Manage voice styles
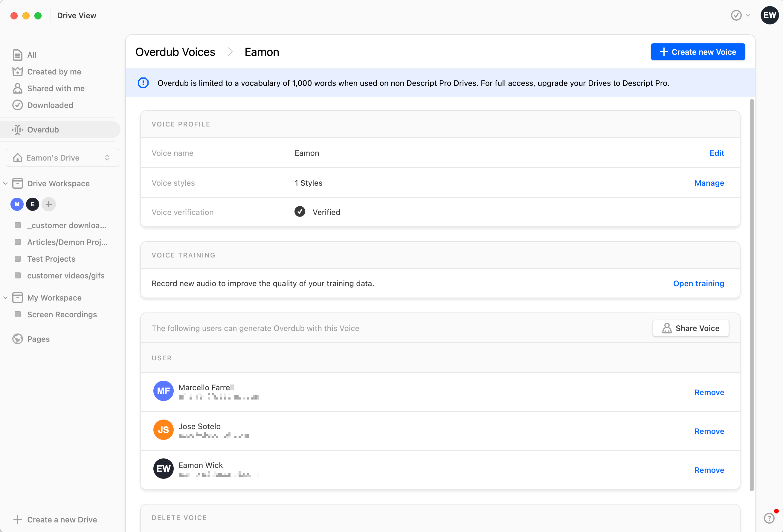Viewport: 783px width, 532px height. (x=709, y=183)
